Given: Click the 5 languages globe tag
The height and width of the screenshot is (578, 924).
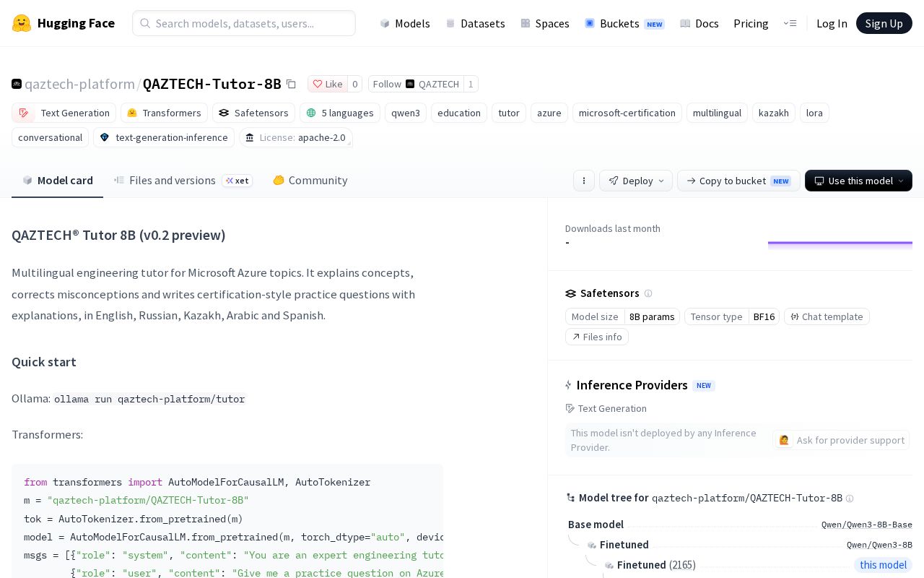Looking at the screenshot, I should [340, 113].
